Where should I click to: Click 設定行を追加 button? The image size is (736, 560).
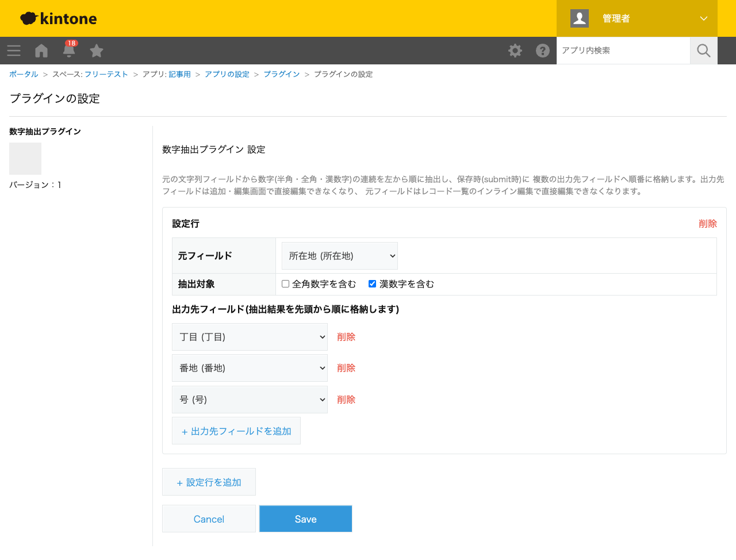pyautogui.click(x=209, y=482)
